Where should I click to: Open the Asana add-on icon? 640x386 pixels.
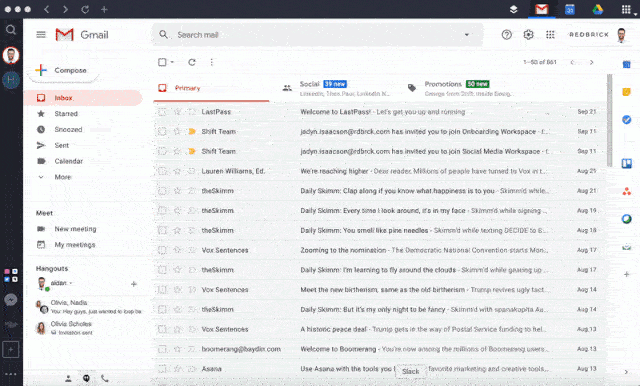point(627,191)
